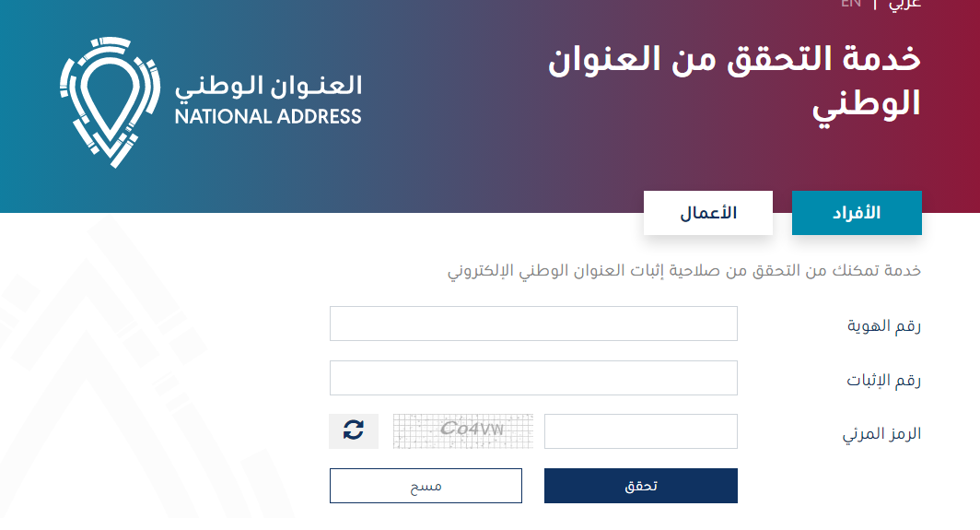Click the العنوان الوطني Arabic logo text
Viewport: 980px width, 530px height.
(x=269, y=87)
